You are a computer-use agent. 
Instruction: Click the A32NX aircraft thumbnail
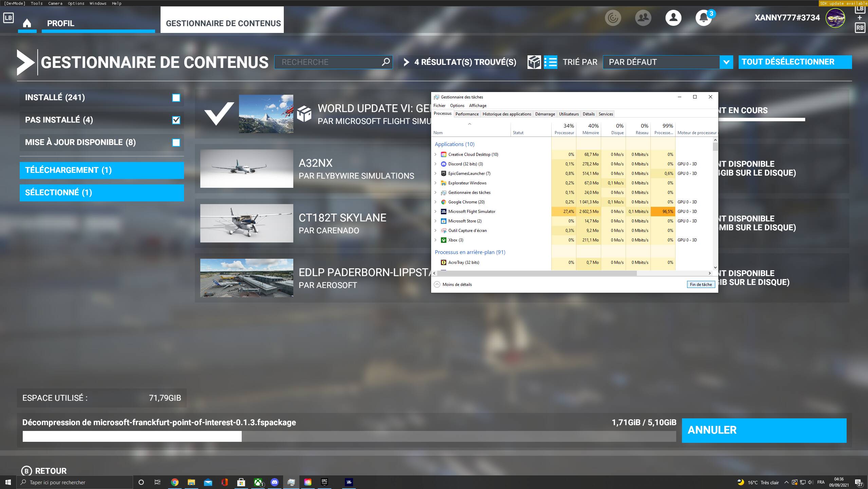(x=247, y=168)
